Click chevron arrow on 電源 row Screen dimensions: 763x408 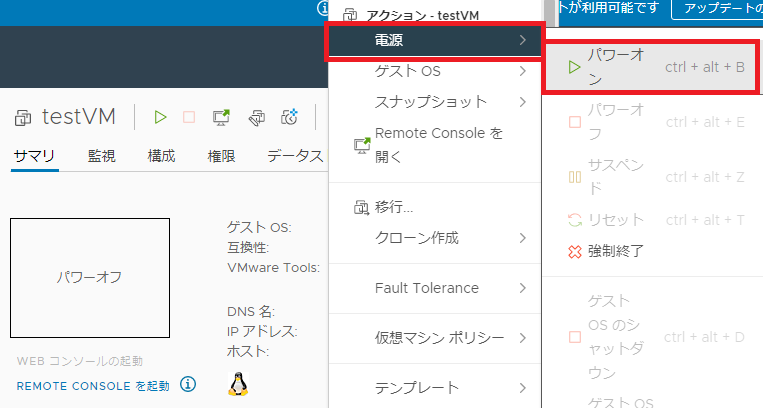523,40
